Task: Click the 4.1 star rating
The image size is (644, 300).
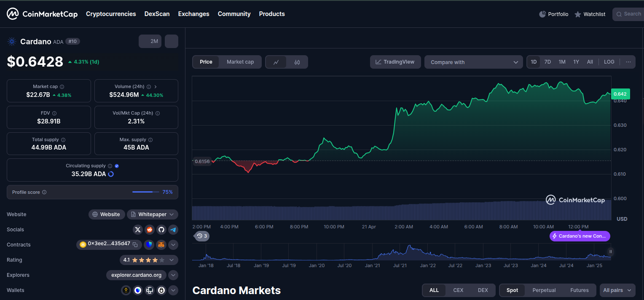Action: pyautogui.click(x=148, y=260)
